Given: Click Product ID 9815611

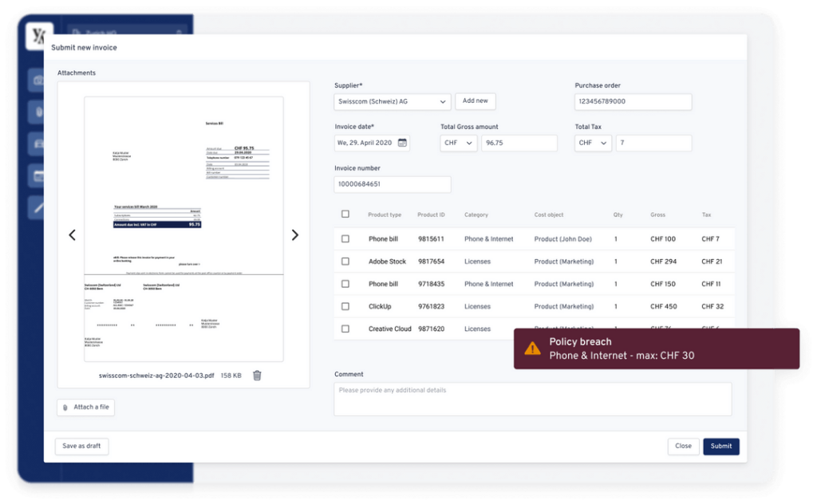Looking at the screenshot, I should (431, 239).
